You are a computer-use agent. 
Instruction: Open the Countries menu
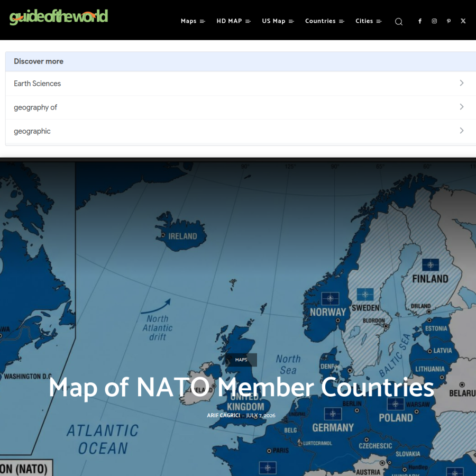[321, 21]
